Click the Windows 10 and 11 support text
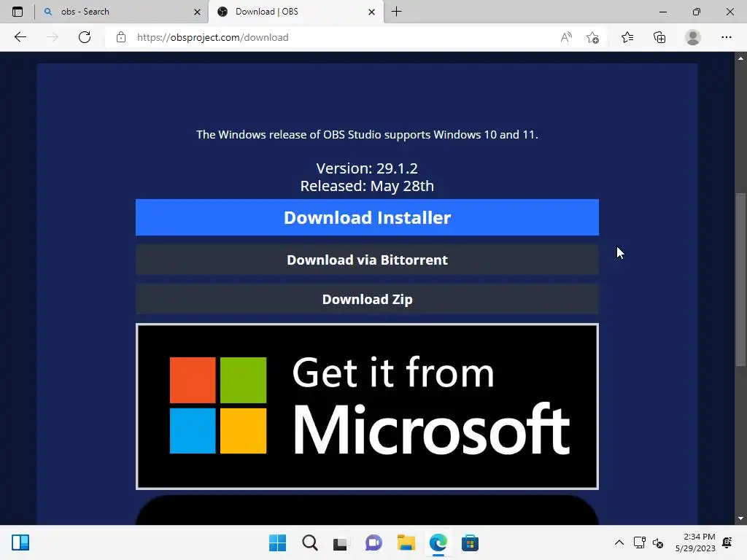Screen dimensions: 747x560 (367, 135)
